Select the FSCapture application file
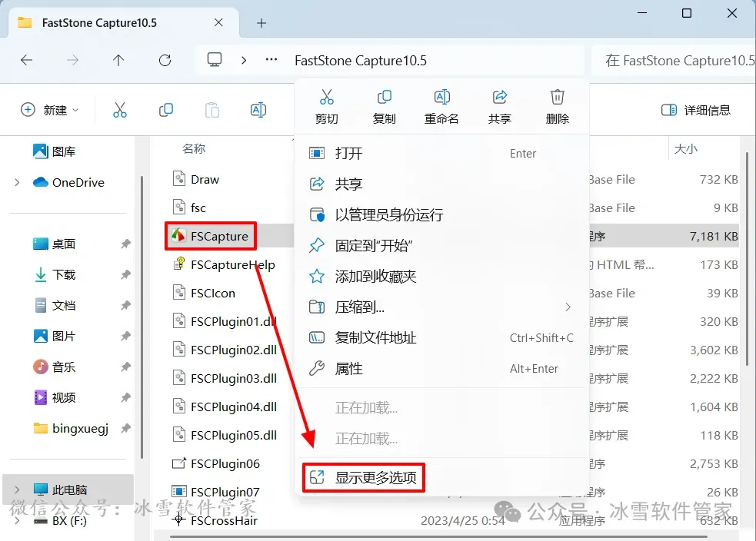 click(210, 236)
